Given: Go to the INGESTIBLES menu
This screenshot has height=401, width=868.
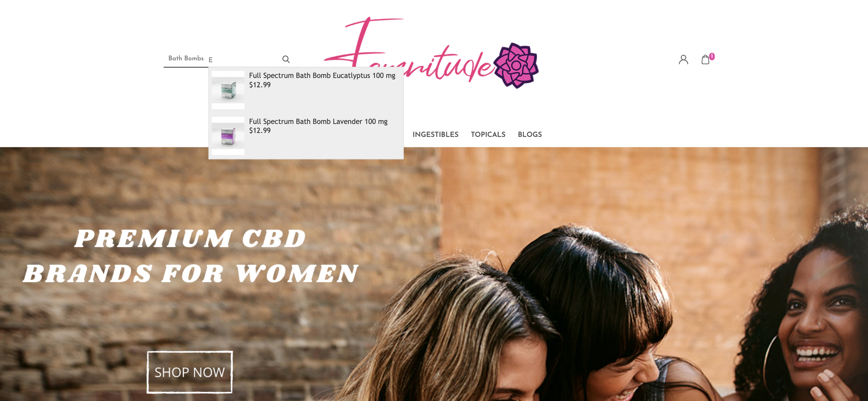Looking at the screenshot, I should 435,134.
